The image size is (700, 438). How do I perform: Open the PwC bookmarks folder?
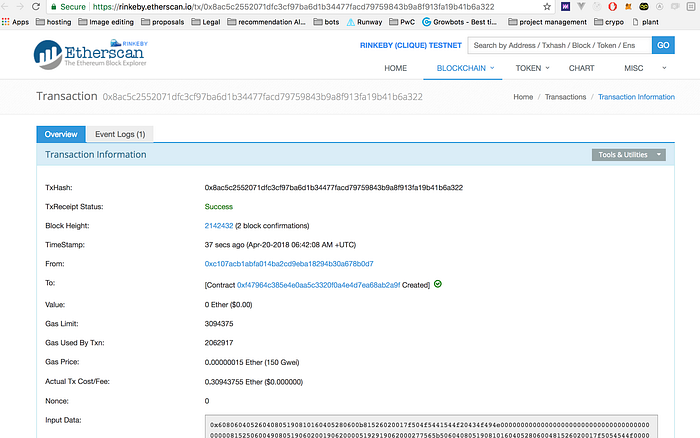pyautogui.click(x=402, y=22)
